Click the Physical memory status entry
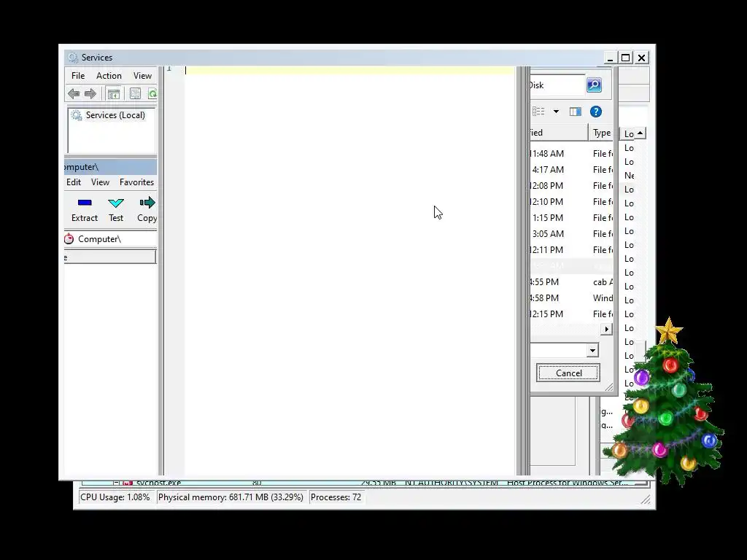The image size is (747, 560). pos(231,497)
